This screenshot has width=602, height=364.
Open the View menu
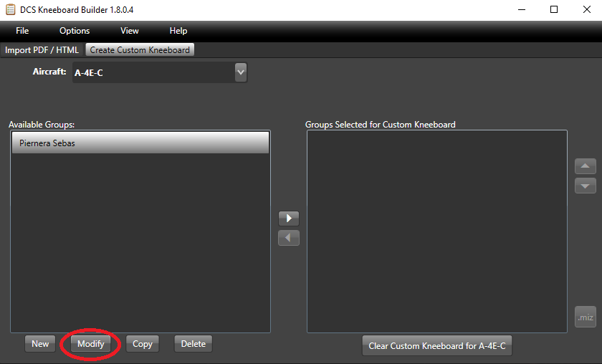[130, 31]
